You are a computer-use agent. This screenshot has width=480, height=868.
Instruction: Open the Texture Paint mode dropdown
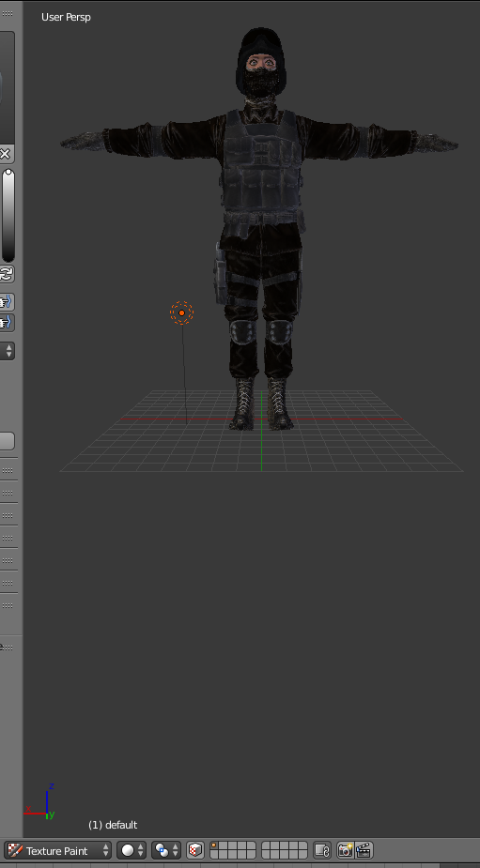(x=58, y=850)
